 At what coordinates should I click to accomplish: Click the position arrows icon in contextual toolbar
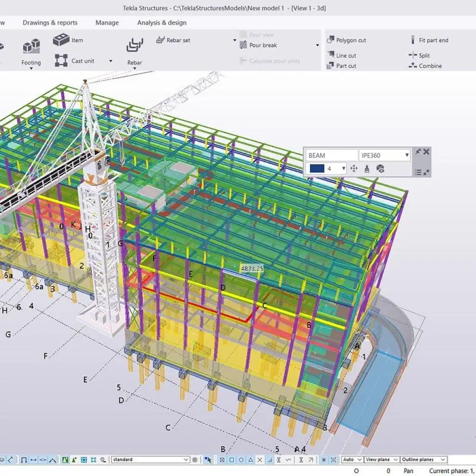[x=354, y=168]
